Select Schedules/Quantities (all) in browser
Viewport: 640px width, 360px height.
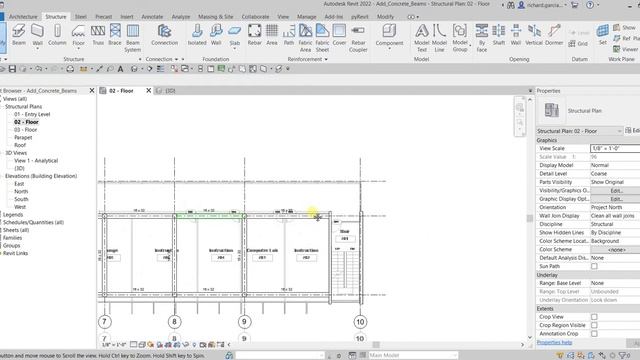coord(33,222)
